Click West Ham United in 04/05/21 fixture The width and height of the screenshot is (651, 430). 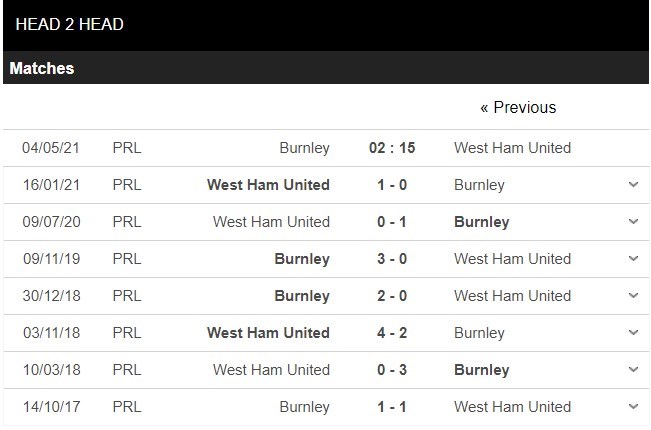(512, 148)
